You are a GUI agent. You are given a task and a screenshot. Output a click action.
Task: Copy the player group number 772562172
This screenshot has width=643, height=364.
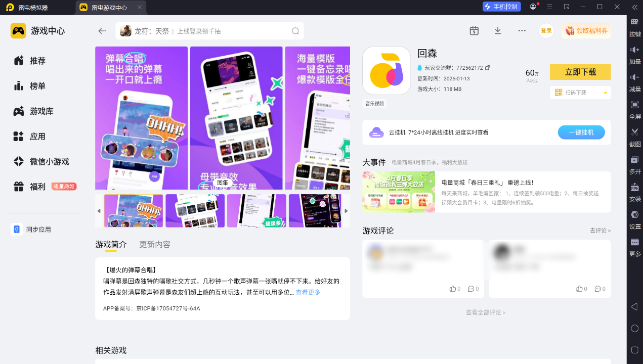(488, 68)
